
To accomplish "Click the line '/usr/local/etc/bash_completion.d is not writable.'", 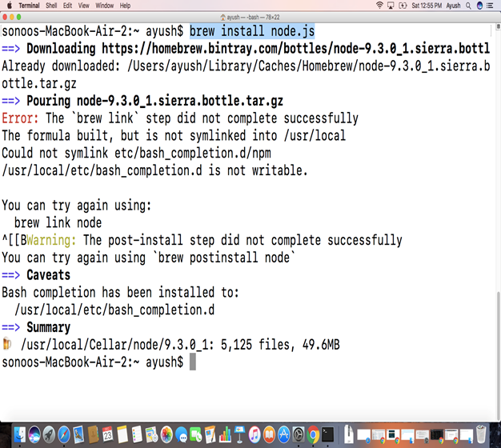I will (154, 170).
